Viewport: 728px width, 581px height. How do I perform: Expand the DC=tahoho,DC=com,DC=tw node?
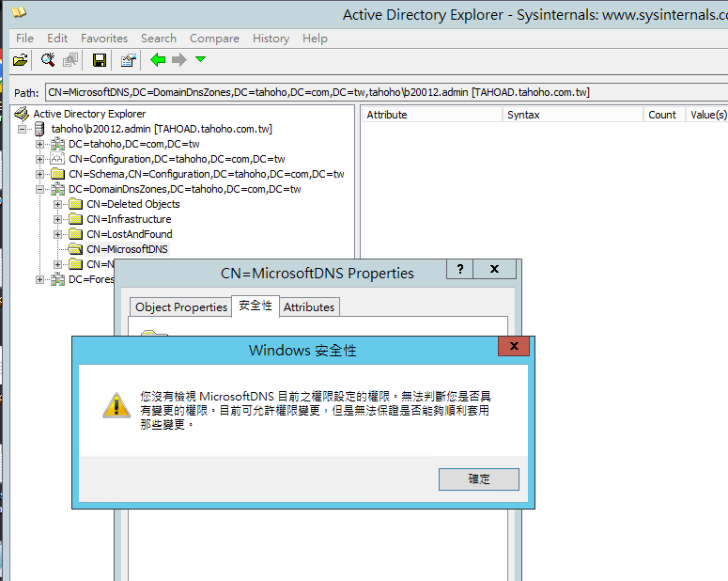[40, 144]
